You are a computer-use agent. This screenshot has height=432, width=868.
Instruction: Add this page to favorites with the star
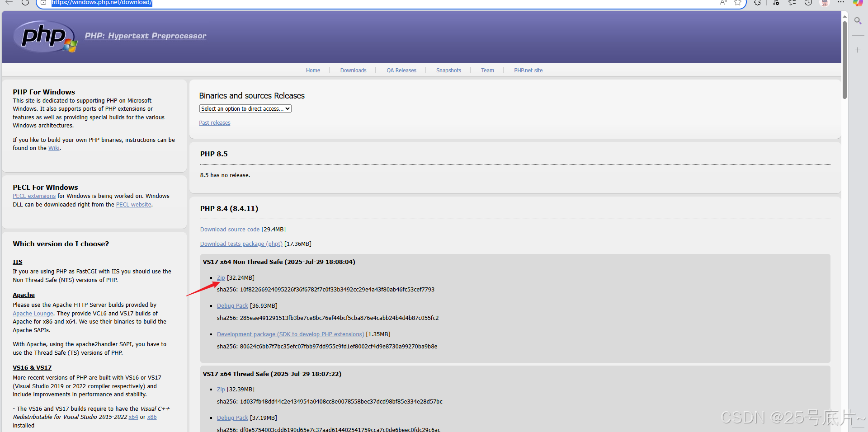click(738, 2)
